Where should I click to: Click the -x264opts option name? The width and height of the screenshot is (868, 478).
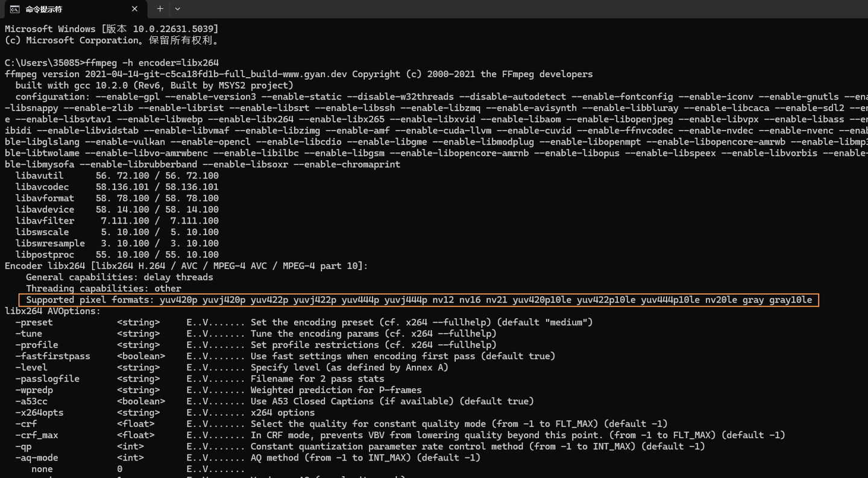pyautogui.click(x=39, y=413)
